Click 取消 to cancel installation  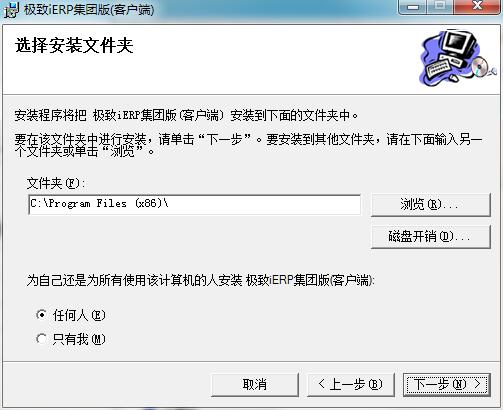pos(255,384)
